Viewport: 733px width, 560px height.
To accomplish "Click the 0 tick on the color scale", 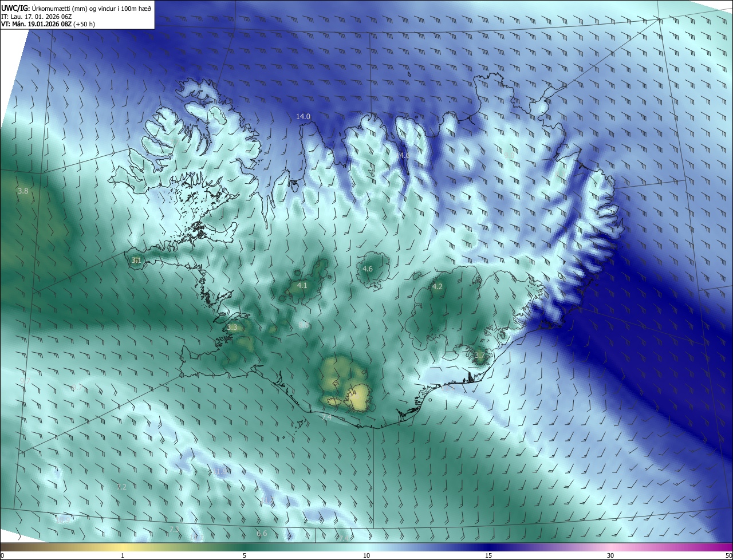I will click(x=2, y=555).
